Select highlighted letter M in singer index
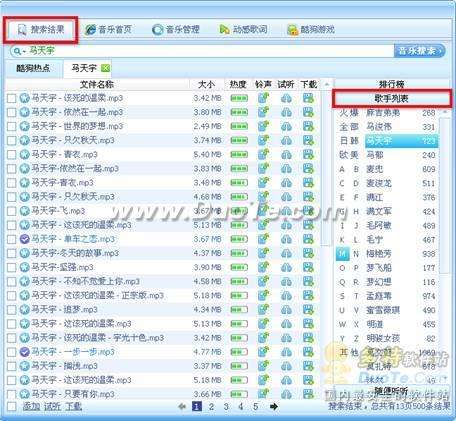This screenshot has width=456, height=421. [343, 254]
